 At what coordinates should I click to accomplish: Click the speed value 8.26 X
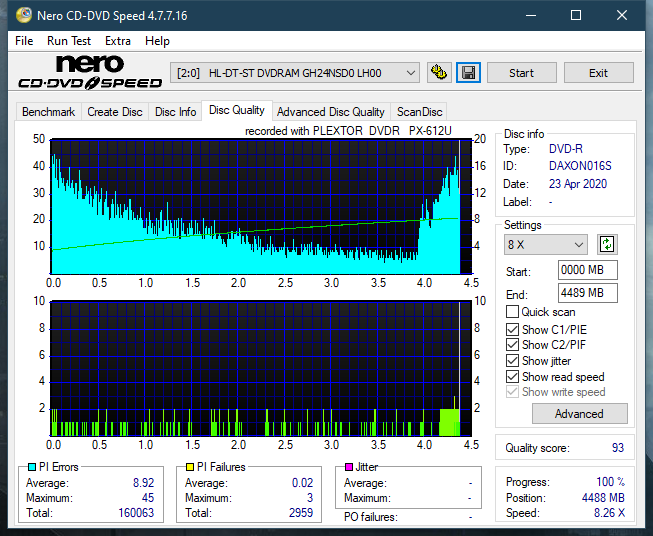click(x=609, y=513)
